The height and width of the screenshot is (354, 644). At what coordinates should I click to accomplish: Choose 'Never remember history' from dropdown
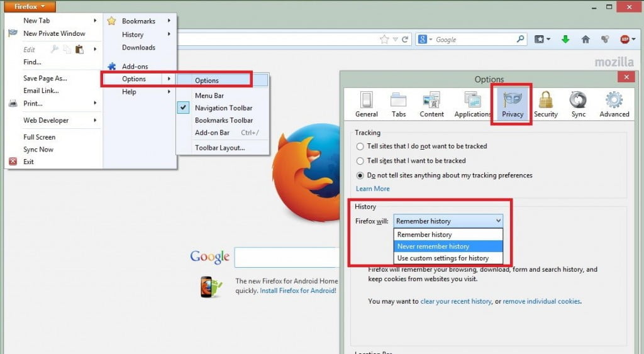click(x=433, y=246)
